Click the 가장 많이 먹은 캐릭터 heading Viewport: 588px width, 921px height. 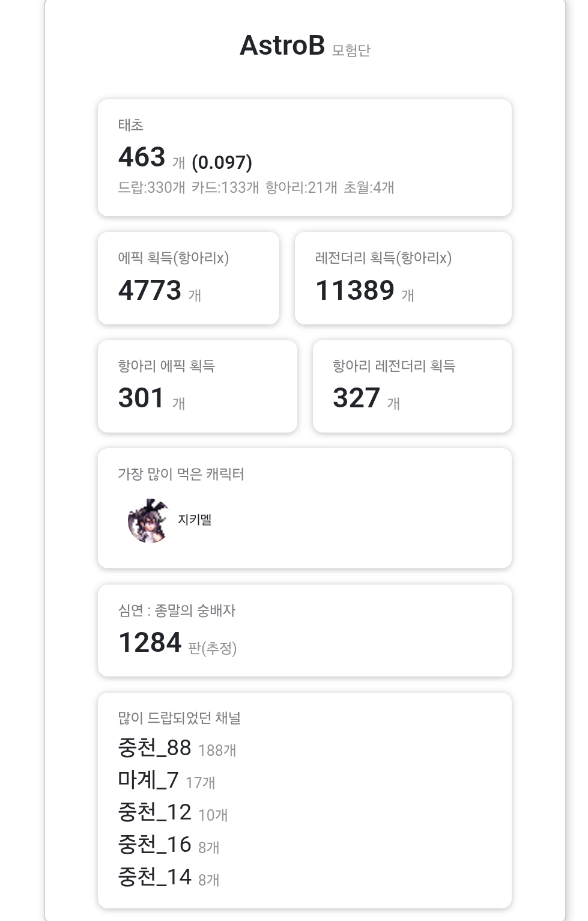coord(181,474)
